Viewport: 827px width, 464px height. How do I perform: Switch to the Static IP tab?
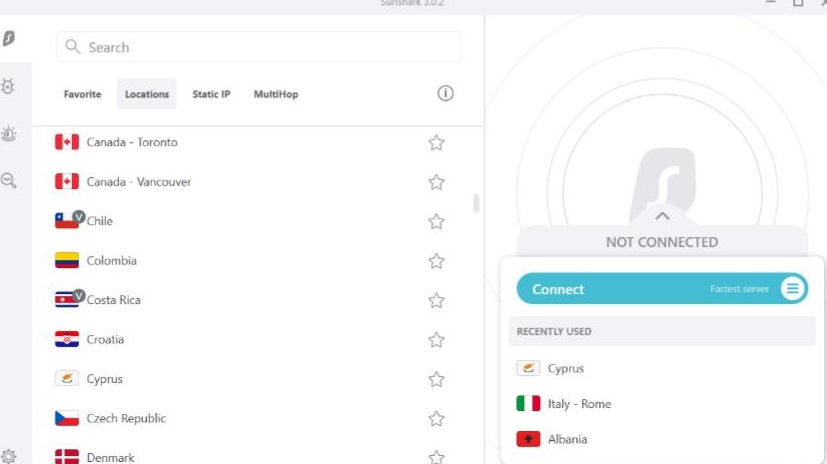point(211,94)
